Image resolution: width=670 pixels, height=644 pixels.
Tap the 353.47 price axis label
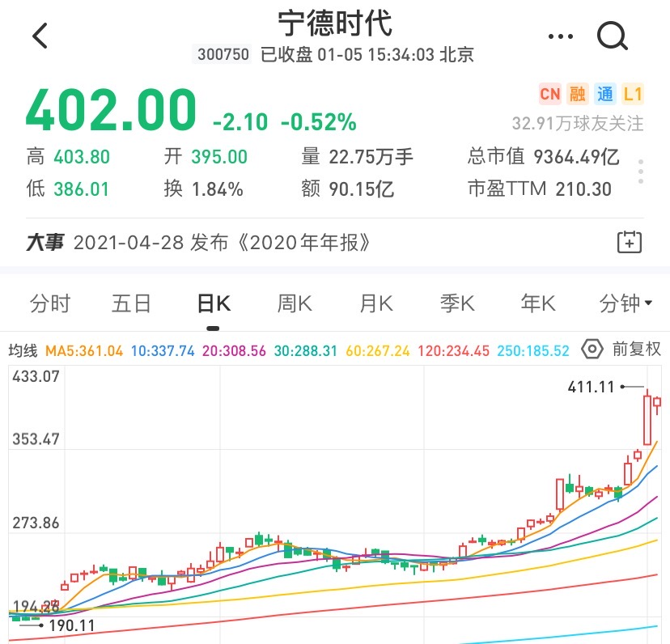(x=36, y=439)
